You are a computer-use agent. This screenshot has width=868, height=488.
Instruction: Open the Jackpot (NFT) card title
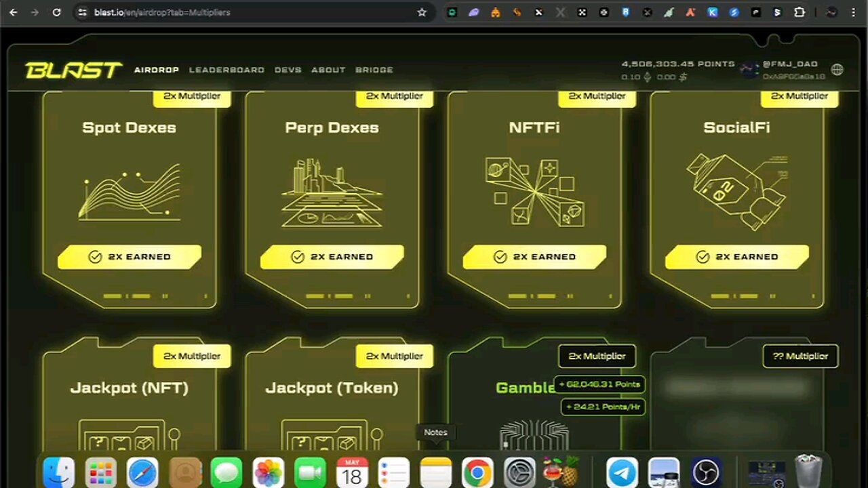[130, 388]
